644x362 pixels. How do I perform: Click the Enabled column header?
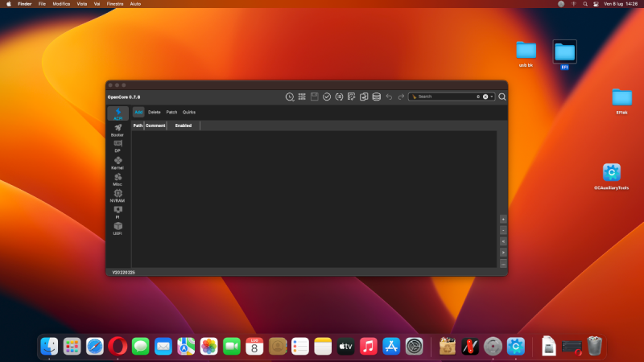point(184,125)
